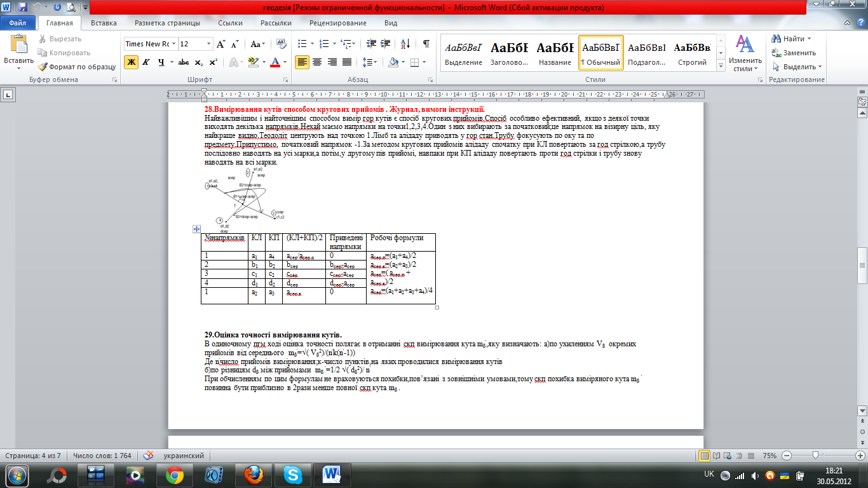This screenshot has height=488, width=868.
Task: Open Change Case (Аа) dropdown
Action: 257,44
